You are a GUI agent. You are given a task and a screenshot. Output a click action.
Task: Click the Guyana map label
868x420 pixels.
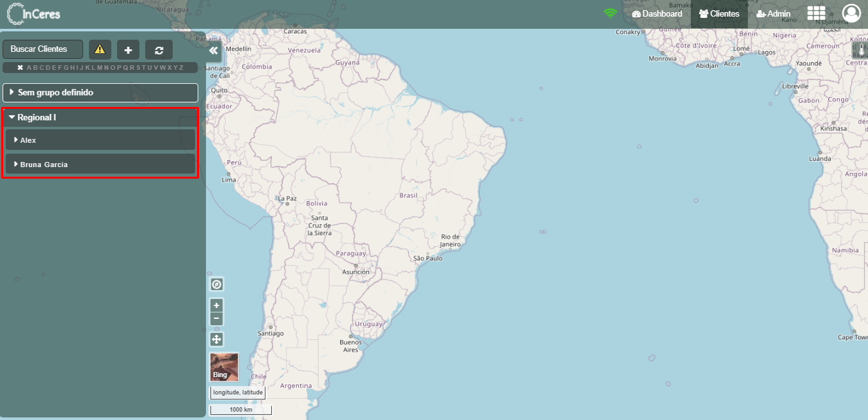348,63
